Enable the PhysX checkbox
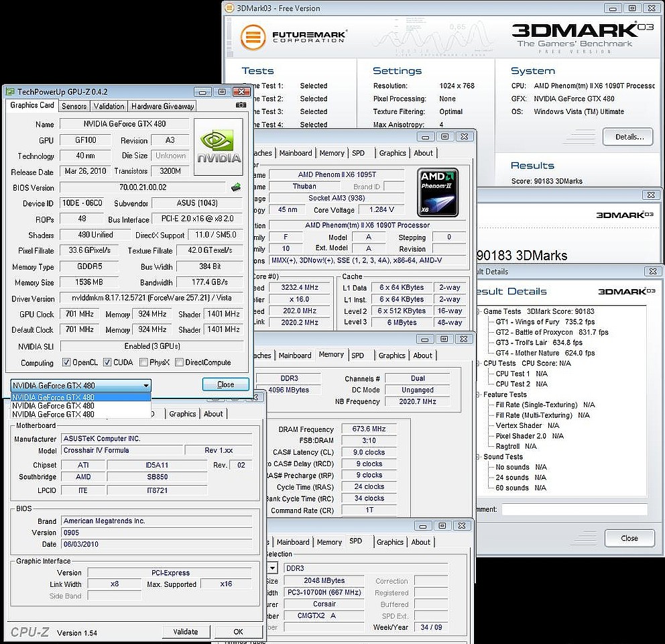This screenshot has width=665, height=644. [143, 362]
